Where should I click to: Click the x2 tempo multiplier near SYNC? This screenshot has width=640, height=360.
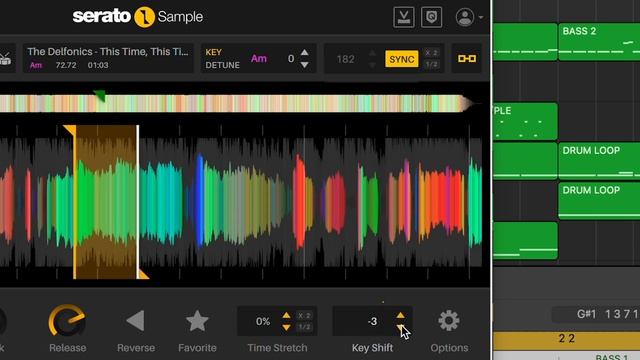tap(431, 53)
